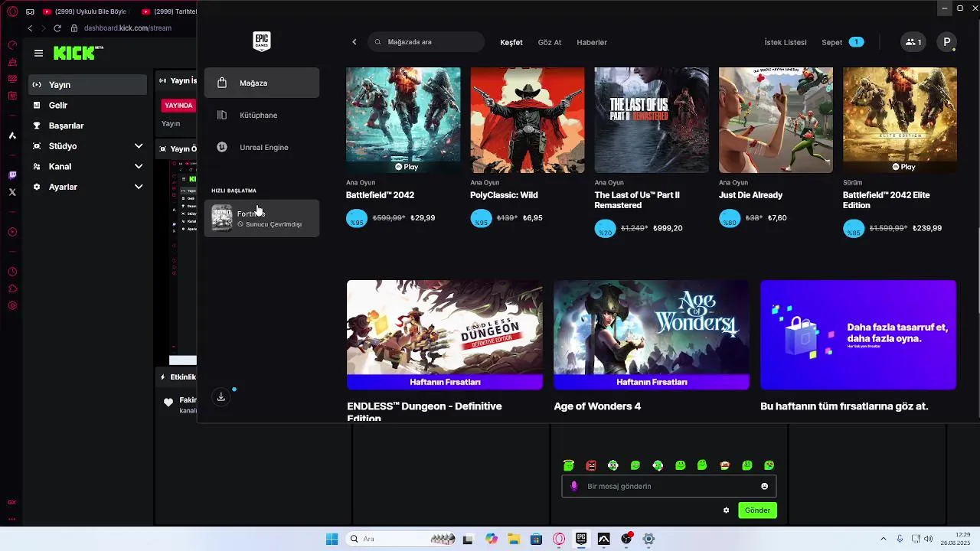
Task: Open Yayın in the Kick menu
Action: [x=88, y=85]
